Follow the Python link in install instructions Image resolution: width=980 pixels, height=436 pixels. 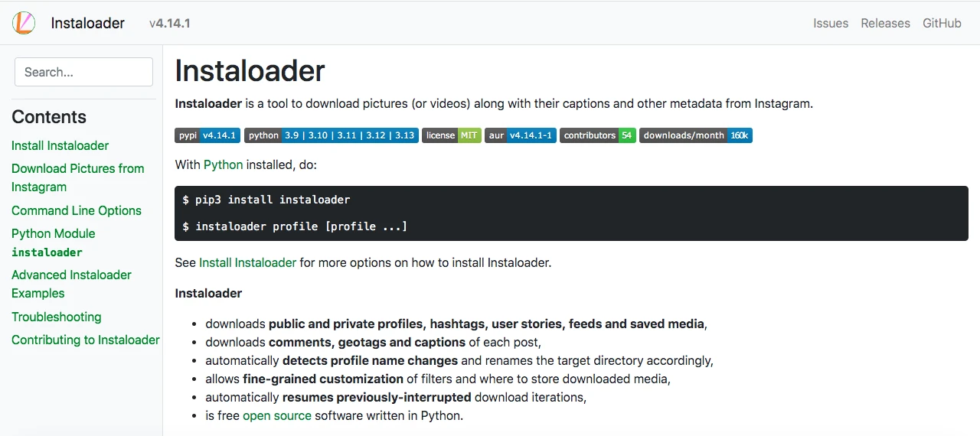(x=224, y=164)
